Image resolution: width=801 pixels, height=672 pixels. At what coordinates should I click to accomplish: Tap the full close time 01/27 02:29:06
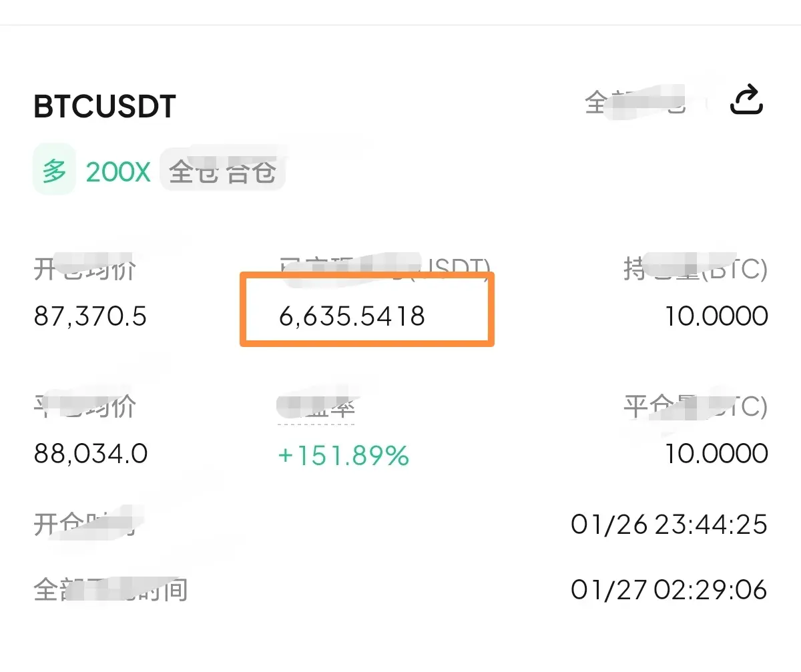pyautogui.click(x=669, y=589)
